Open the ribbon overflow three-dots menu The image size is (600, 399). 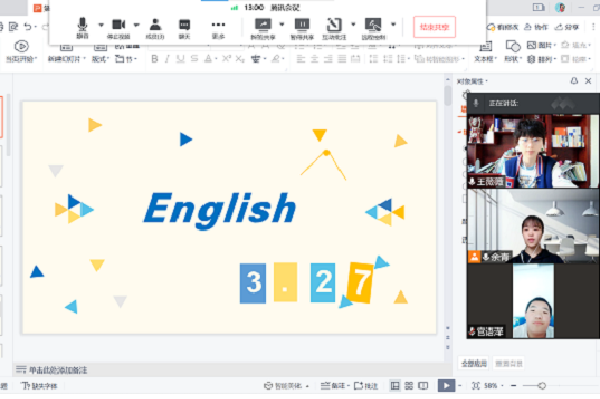pos(593,27)
